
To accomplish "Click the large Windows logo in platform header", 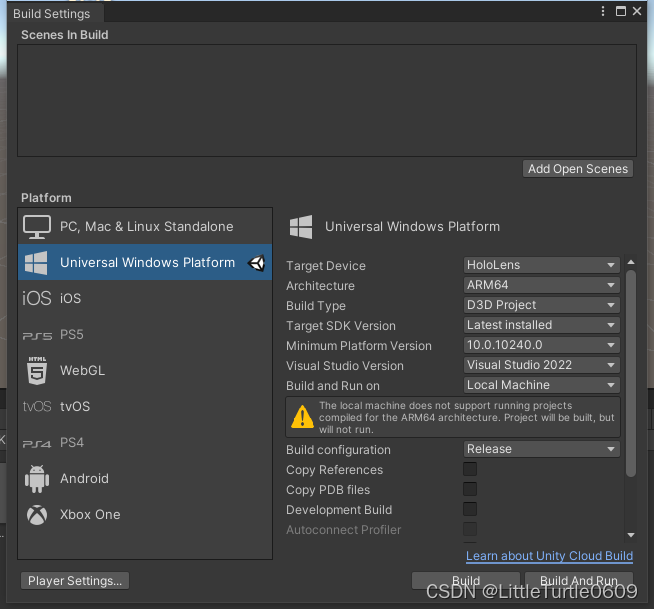I will point(301,227).
